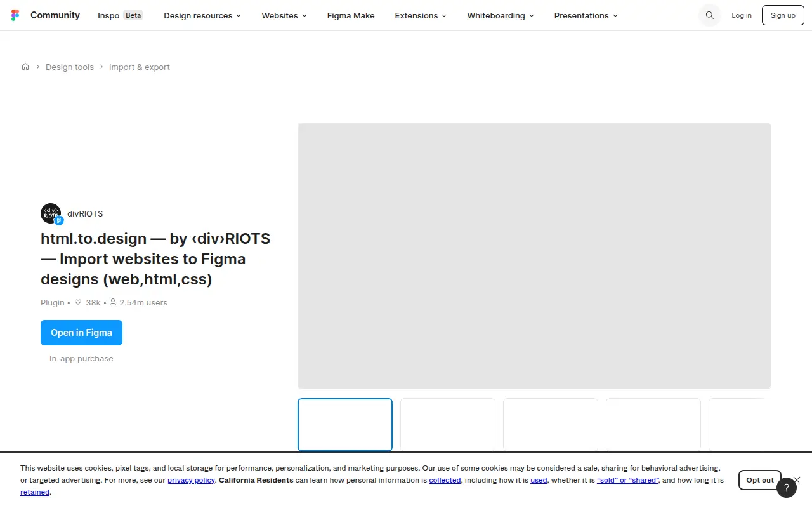This screenshot has height=508, width=812.
Task: Open the Inspo Beta menu item
Action: (x=121, y=15)
